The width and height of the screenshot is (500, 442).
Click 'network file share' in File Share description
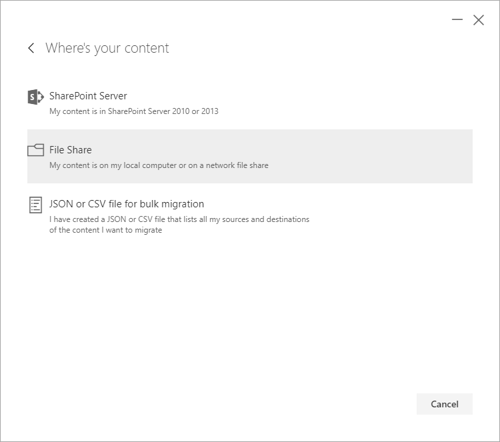point(237,165)
